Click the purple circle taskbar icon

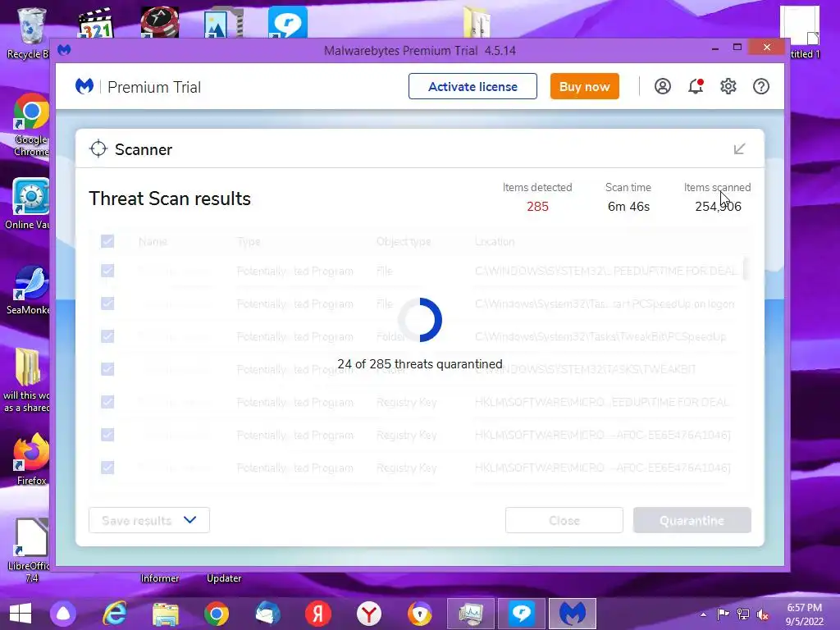(x=63, y=614)
